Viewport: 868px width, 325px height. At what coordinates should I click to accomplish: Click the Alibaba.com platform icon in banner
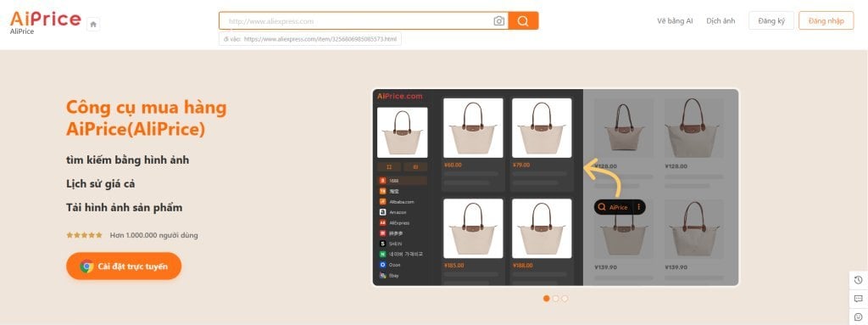[382, 202]
